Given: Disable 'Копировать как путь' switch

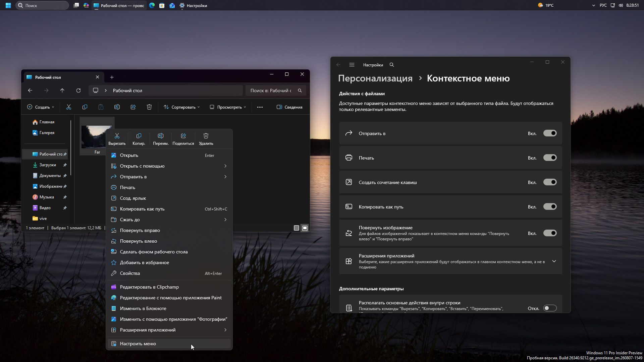Looking at the screenshot, I should pyautogui.click(x=550, y=207).
